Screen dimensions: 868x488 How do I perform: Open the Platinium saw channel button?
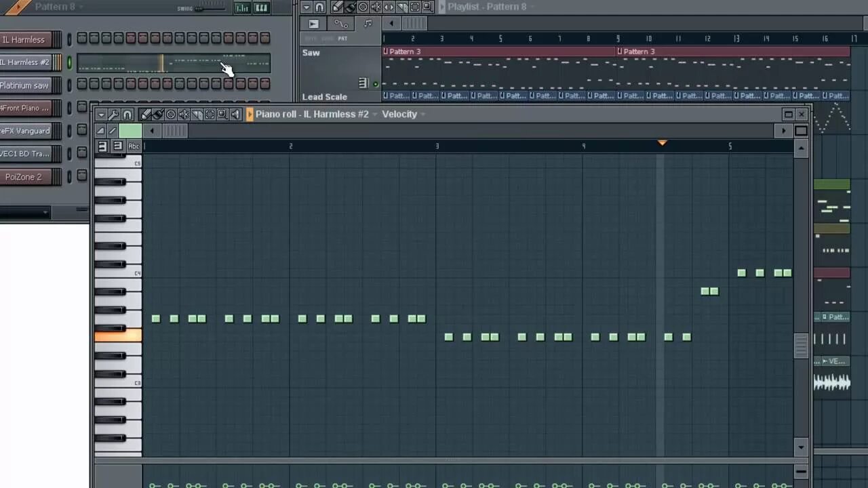point(25,85)
